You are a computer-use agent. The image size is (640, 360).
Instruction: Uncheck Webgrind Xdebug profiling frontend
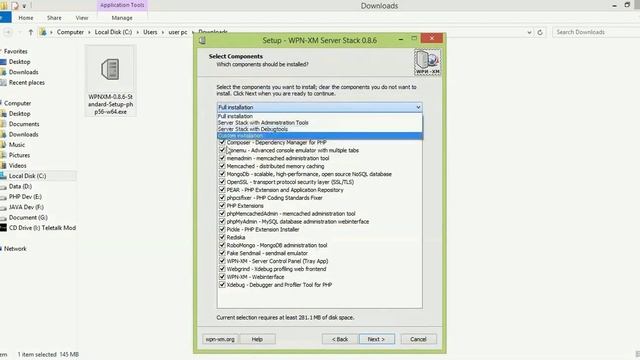click(222, 269)
